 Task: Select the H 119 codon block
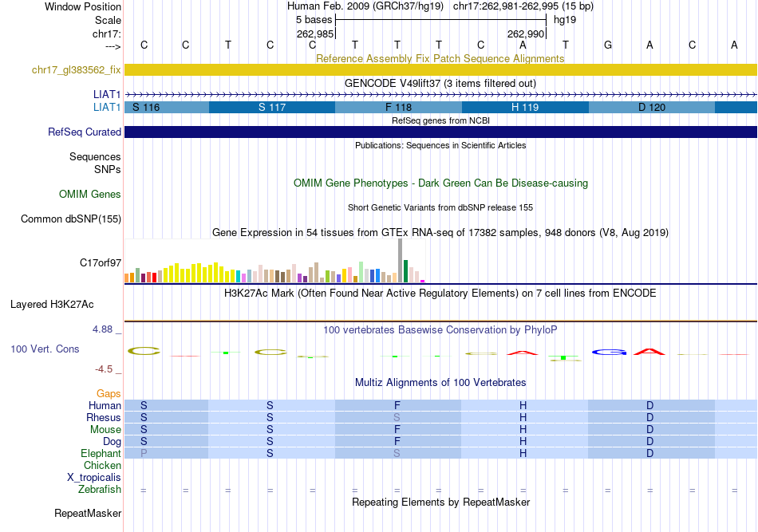click(x=525, y=107)
